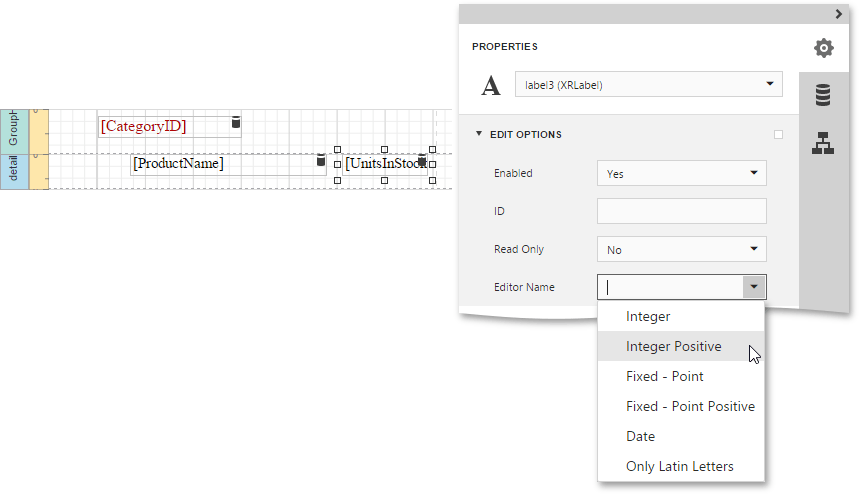Click the label type 'A' icon
The width and height of the screenshot is (859, 494).
pos(491,85)
